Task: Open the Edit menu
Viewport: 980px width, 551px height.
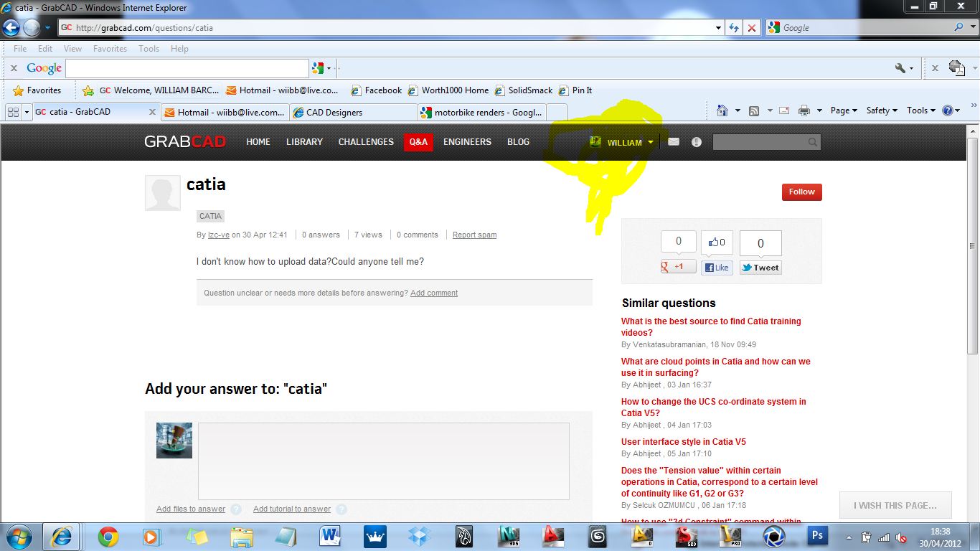Action: [45, 49]
